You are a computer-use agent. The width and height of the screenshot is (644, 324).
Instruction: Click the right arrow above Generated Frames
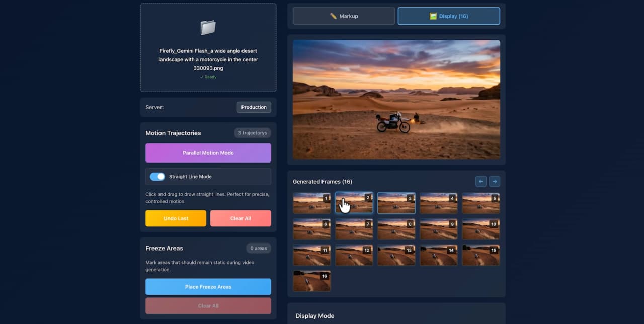click(494, 181)
